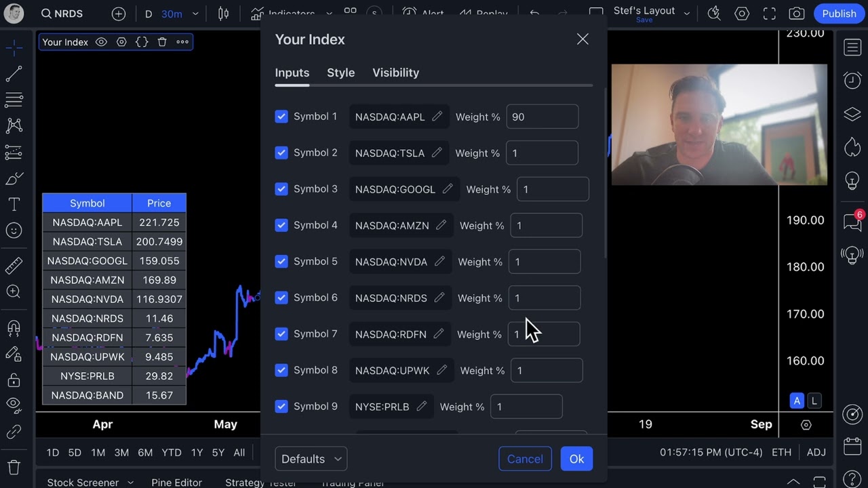Select the trend line drawing tool
The height and width of the screenshot is (488, 868).
[14, 73]
